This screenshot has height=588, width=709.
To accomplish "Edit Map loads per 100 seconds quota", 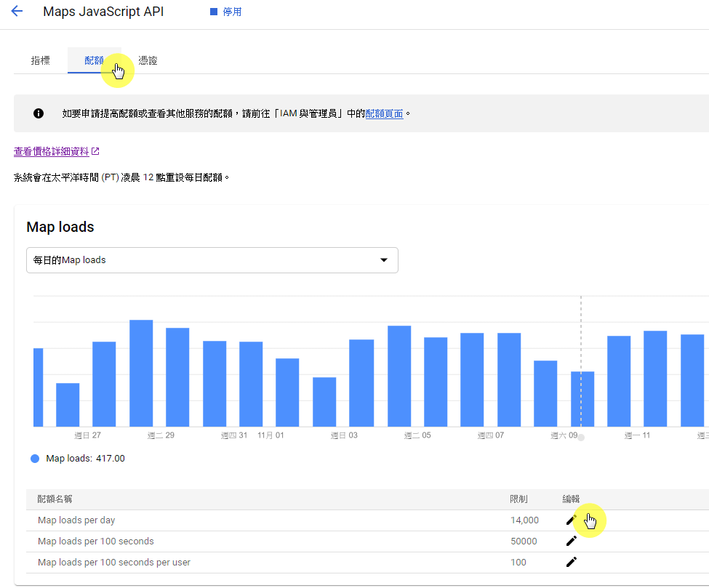I will [572, 541].
